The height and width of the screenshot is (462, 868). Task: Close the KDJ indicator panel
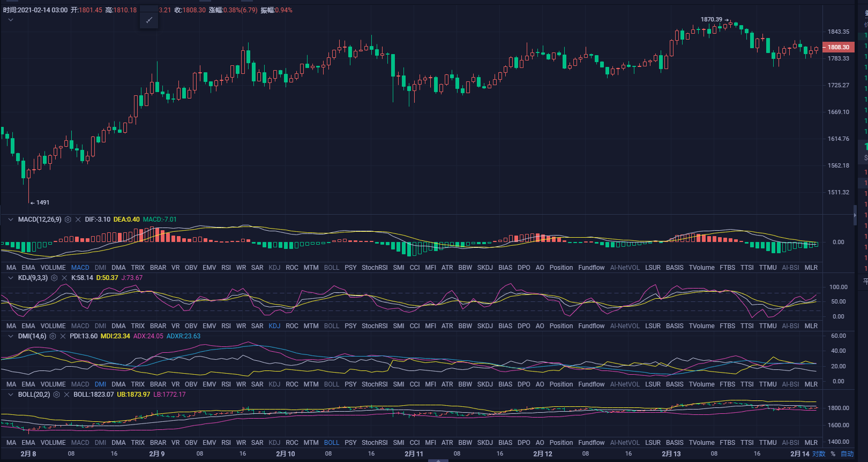[64, 278]
